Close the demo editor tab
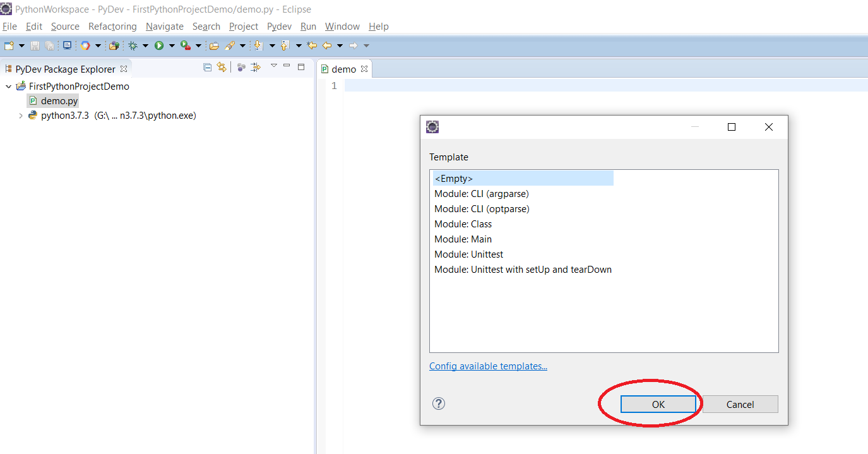Viewport: 868px width, 454px height. point(364,69)
